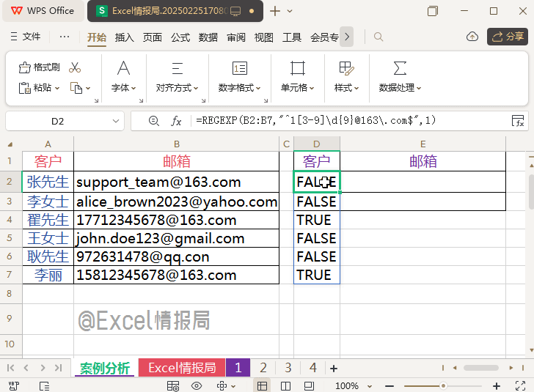Click the search magnifier in the menu bar

click(378, 37)
